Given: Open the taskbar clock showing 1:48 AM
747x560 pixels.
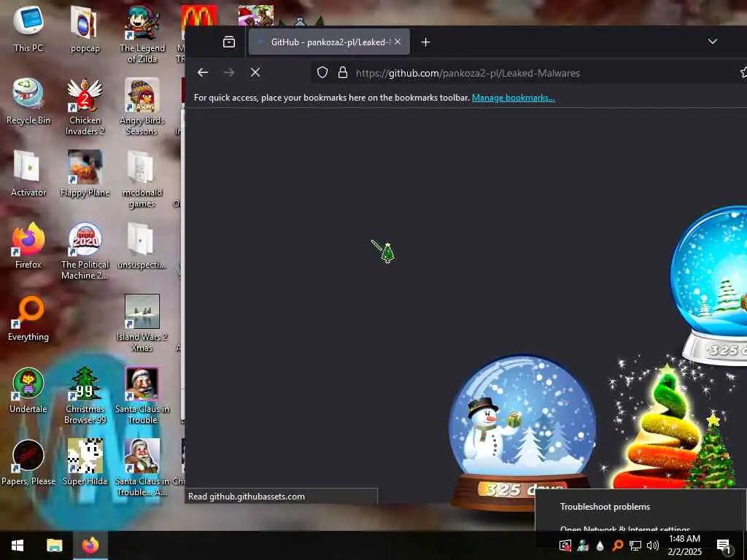Looking at the screenshot, I should [x=684, y=545].
